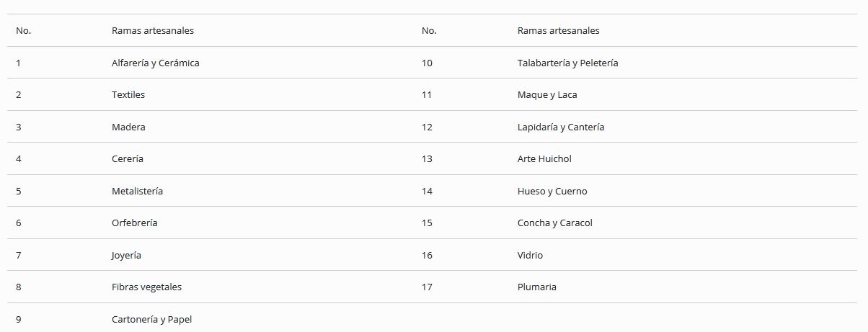Click the "Arte Huichol" entry
Image resolution: width=868 pixels, height=332 pixels.
click(x=544, y=158)
